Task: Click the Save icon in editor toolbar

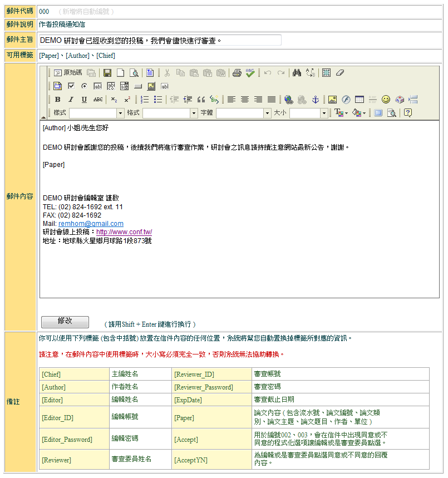Action: coord(107,73)
